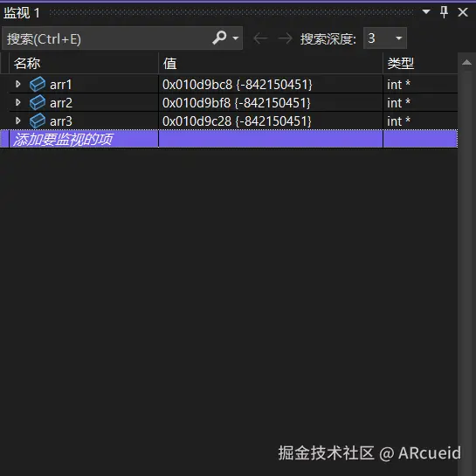Select value 0x010d9c28 {-842150451}
The width and height of the screenshot is (476, 476).
(x=237, y=121)
